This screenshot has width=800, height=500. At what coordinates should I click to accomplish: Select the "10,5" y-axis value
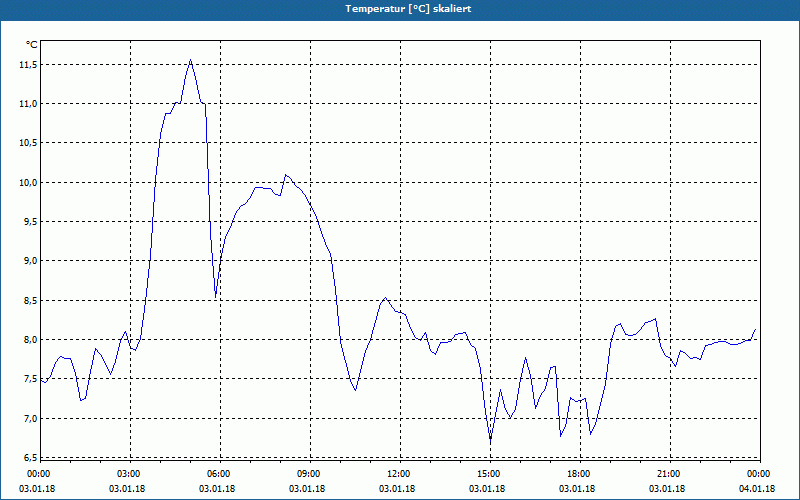[29, 143]
